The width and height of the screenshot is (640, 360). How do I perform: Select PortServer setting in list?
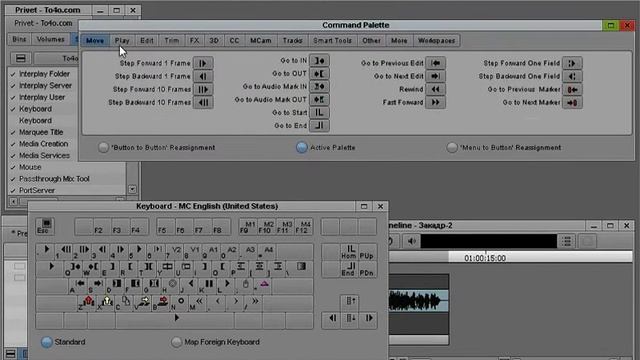click(37, 191)
